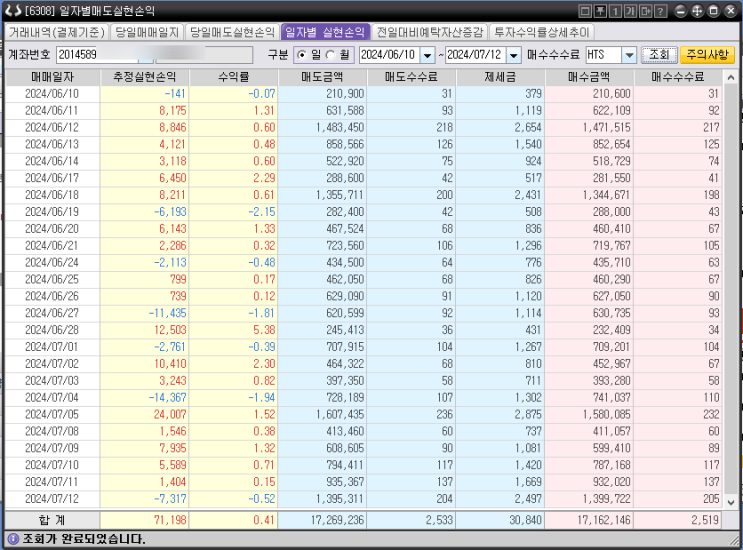743x550 pixels.
Task: Open the 투자수익률상세추이 tab
Action: (x=542, y=32)
